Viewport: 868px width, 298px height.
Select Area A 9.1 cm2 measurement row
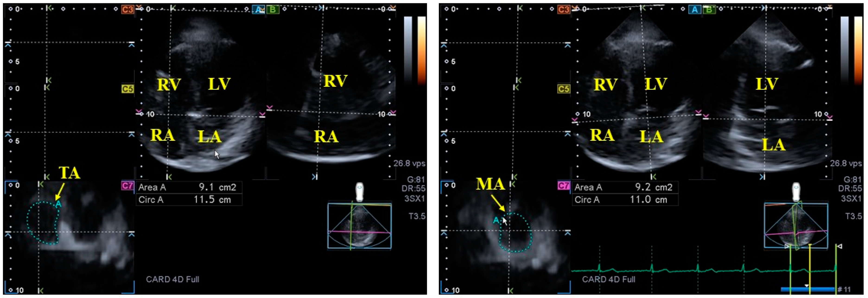[x=189, y=187]
